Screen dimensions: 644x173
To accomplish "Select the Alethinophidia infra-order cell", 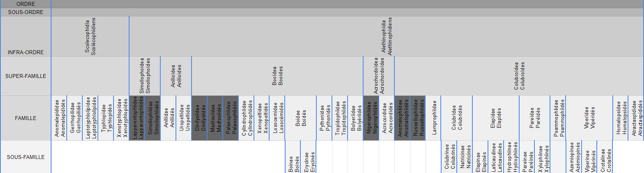I will pos(387,36).
